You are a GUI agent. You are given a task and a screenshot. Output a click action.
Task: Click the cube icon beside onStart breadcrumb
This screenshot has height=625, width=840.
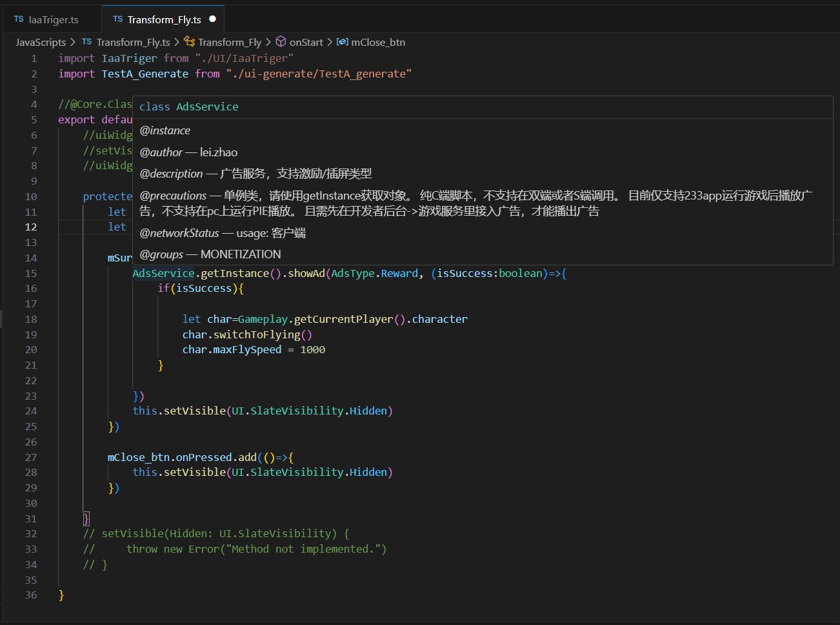point(281,42)
